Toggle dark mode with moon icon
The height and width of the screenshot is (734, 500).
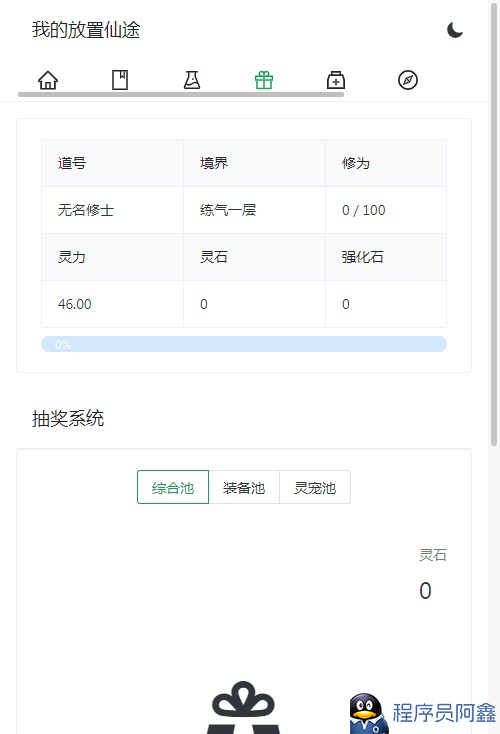coord(455,30)
